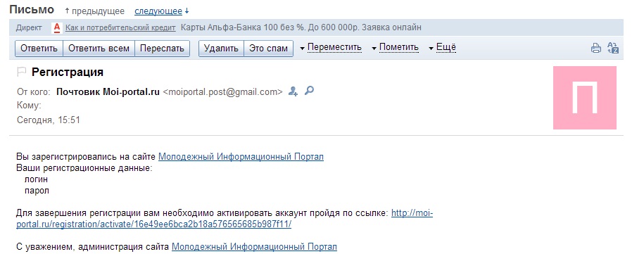644x254 pixels.
Task: Click the Директ ad label
Action: tap(29, 28)
